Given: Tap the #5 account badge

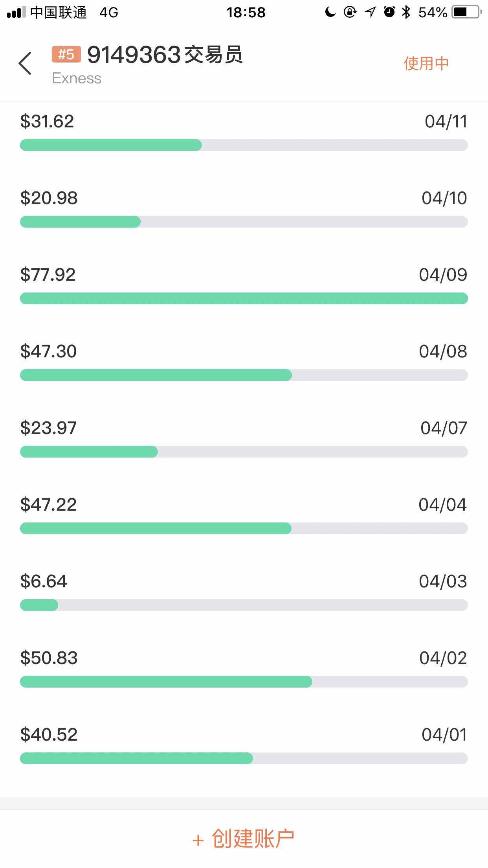Looking at the screenshot, I should click(66, 54).
